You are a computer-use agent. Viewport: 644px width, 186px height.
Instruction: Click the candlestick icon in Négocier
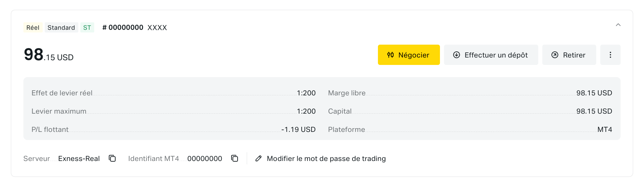(x=390, y=55)
